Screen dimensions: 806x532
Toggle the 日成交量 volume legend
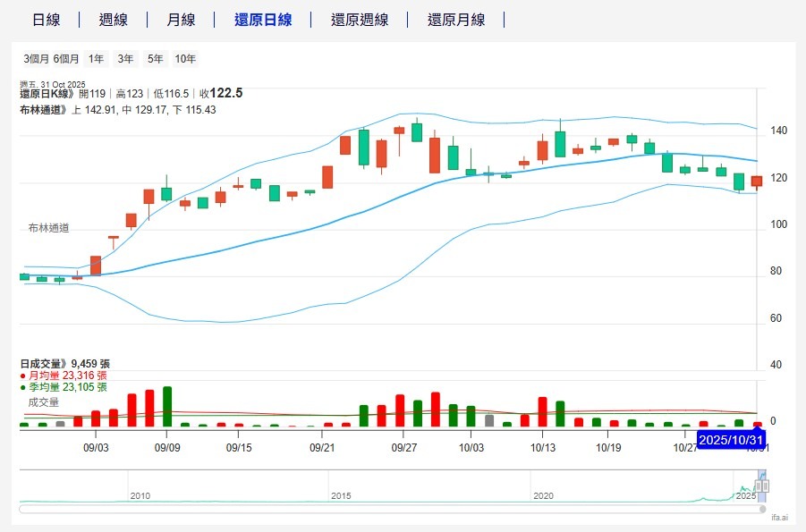tap(43, 364)
